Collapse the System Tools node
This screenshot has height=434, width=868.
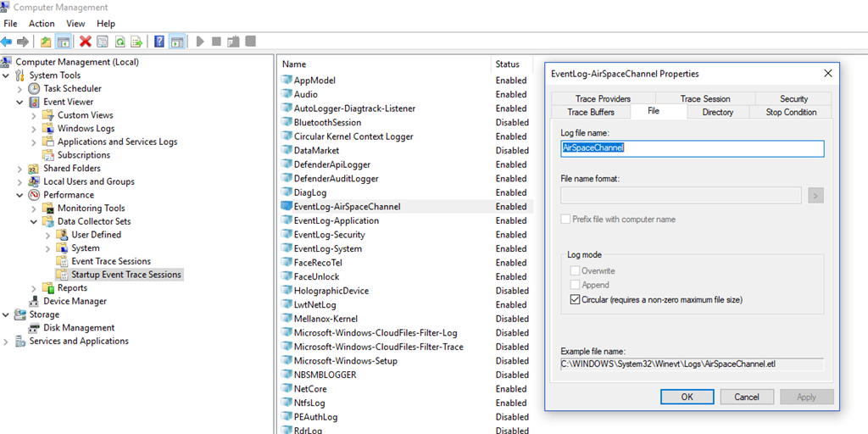pyautogui.click(x=6, y=75)
